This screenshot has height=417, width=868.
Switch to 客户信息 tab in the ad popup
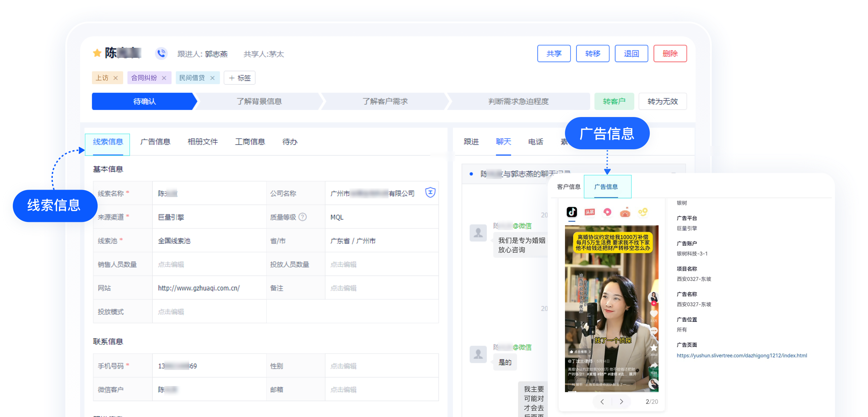click(568, 187)
